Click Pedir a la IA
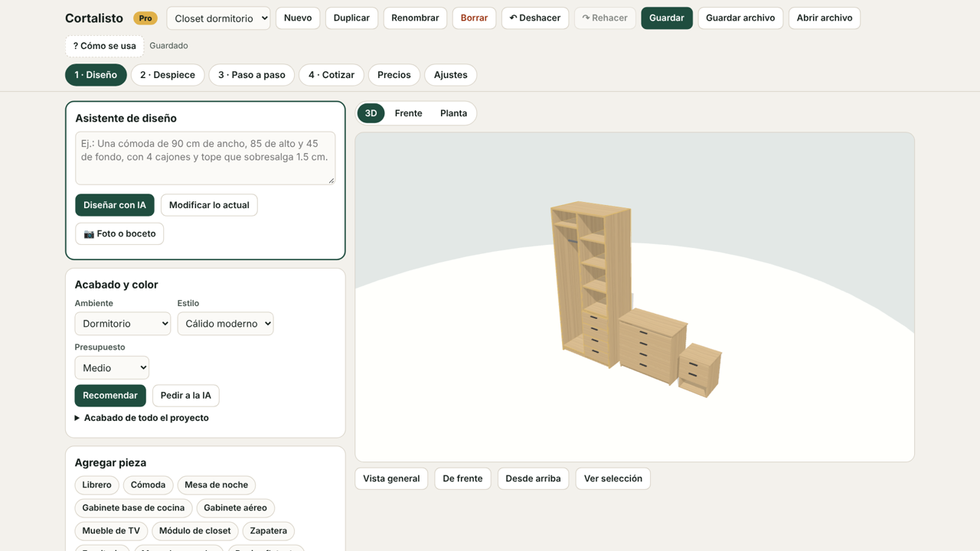The height and width of the screenshot is (551, 980). (x=186, y=396)
